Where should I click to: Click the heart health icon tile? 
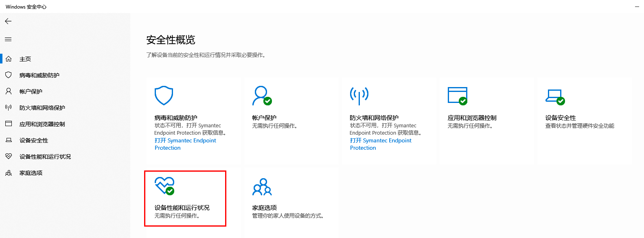(x=164, y=186)
